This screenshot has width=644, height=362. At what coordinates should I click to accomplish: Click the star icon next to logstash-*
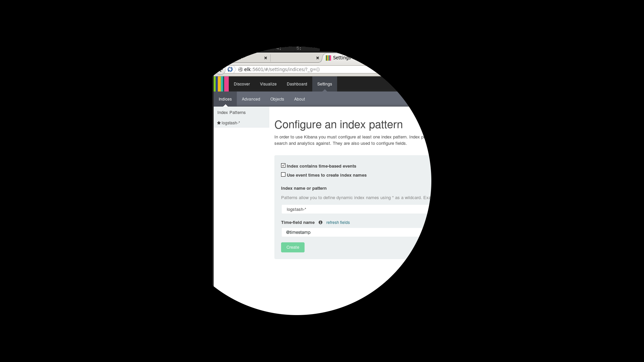(x=219, y=122)
